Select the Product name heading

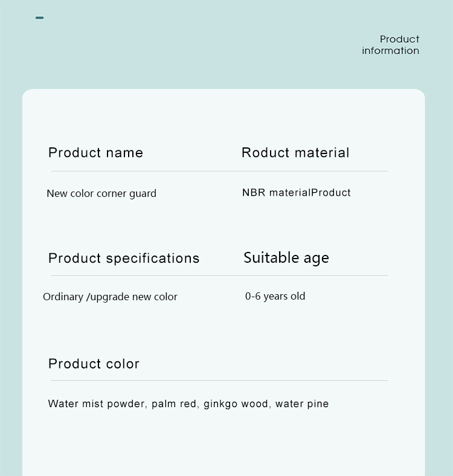[x=95, y=153]
